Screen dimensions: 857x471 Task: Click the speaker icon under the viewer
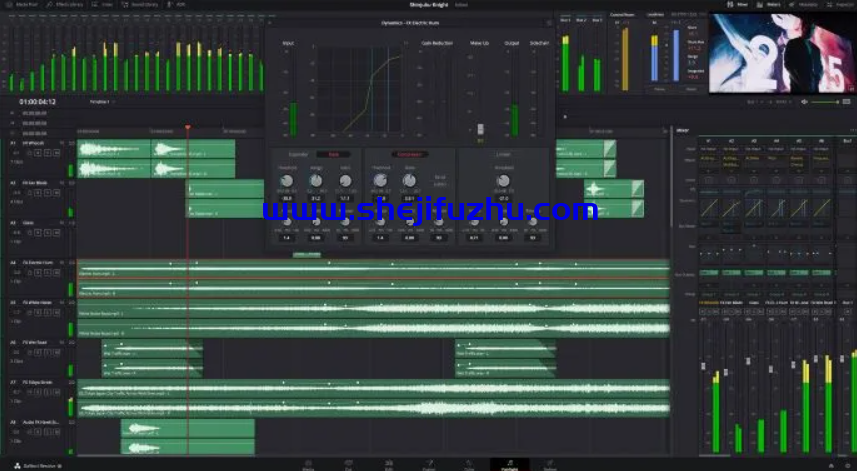click(x=804, y=102)
